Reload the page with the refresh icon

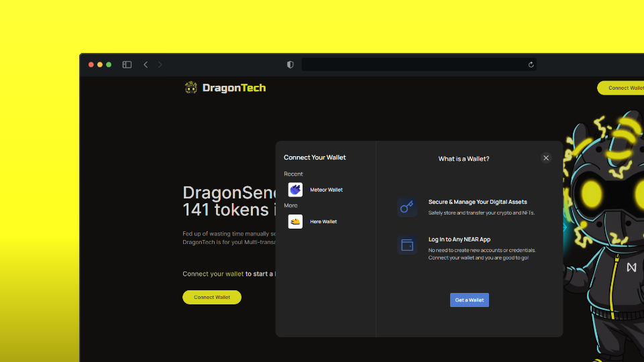pyautogui.click(x=531, y=64)
